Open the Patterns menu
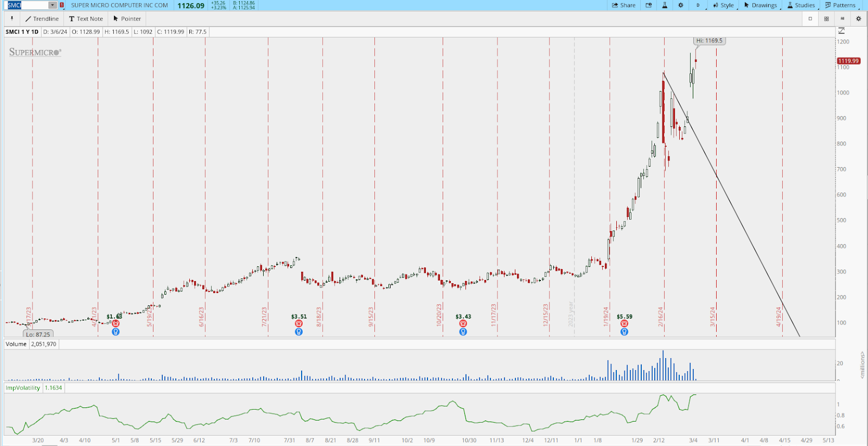The width and height of the screenshot is (868, 446). (840, 5)
